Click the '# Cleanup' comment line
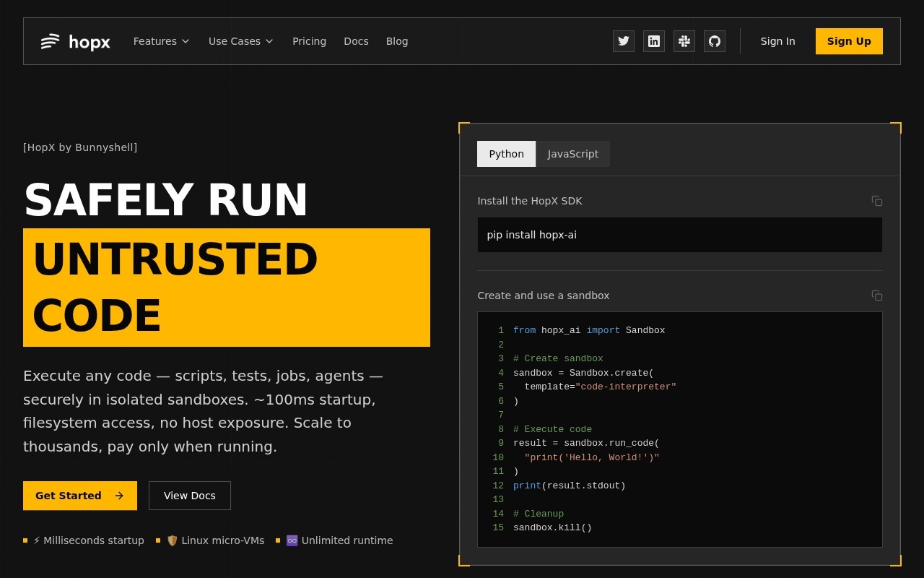Viewport: 924px width, 578px height. click(539, 514)
